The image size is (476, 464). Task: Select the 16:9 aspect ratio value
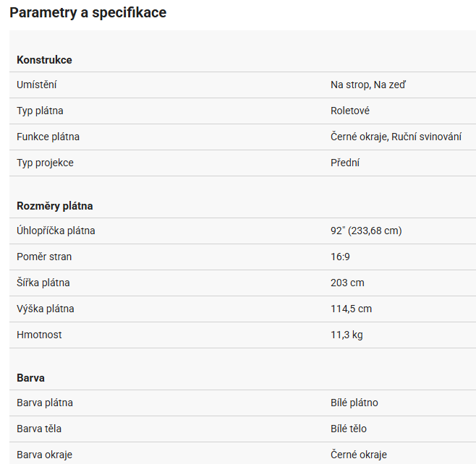click(341, 257)
